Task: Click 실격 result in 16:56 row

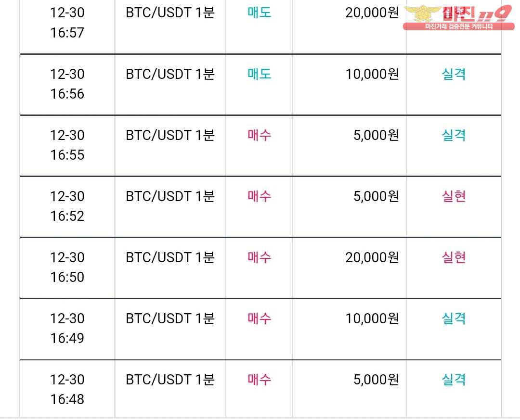Action: point(454,74)
